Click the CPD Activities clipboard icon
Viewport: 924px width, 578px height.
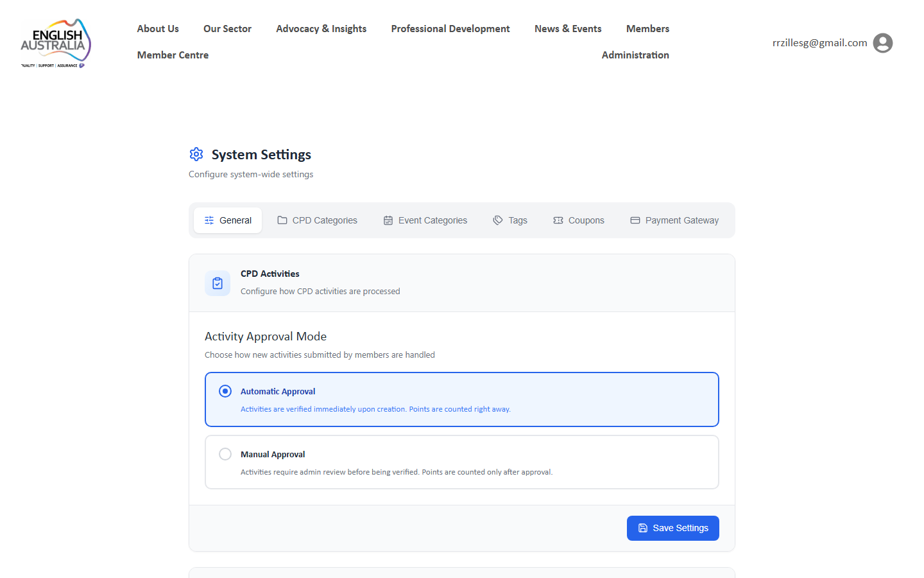[x=218, y=283]
